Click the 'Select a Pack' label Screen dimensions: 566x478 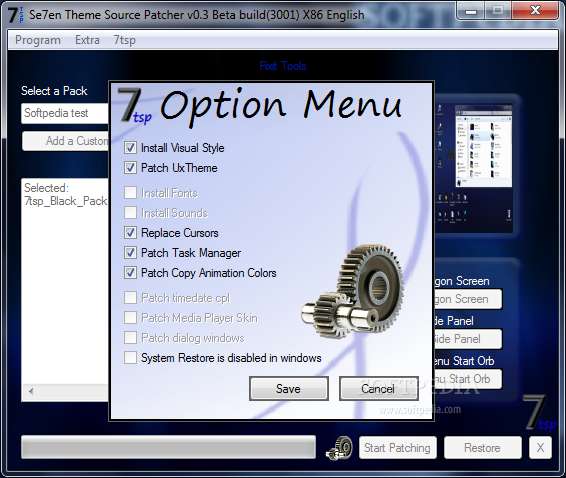click(54, 91)
